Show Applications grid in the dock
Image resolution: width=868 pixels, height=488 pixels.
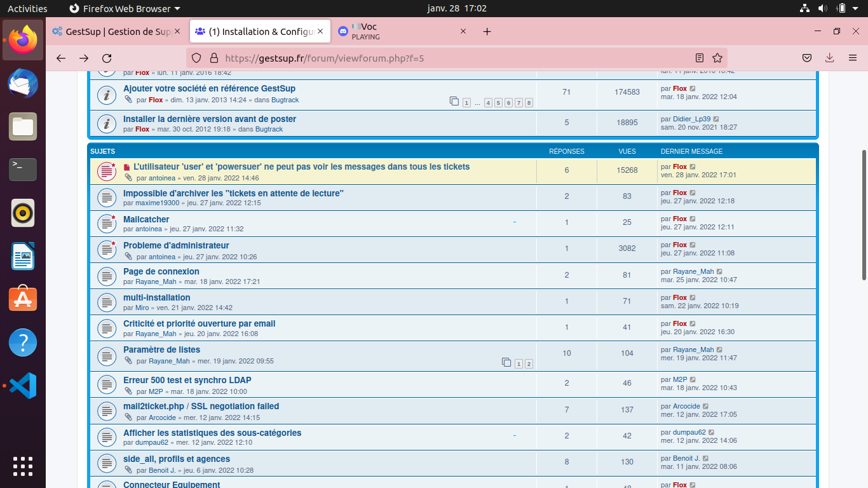pyautogui.click(x=23, y=466)
